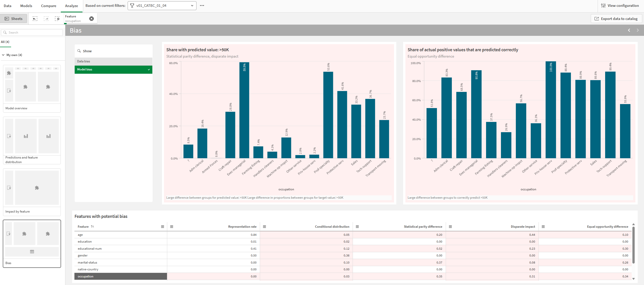Undo the last selection step
This screenshot has width=644, height=285.
pos(35,18)
